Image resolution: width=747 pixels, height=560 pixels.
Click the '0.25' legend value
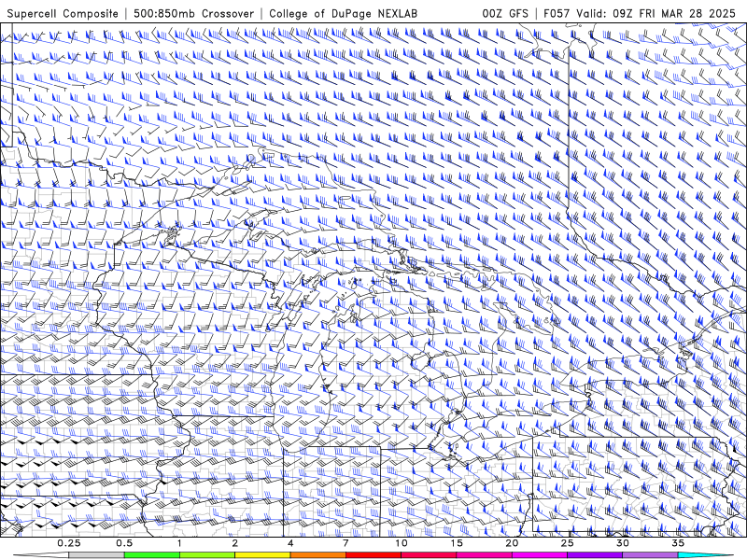click(68, 543)
